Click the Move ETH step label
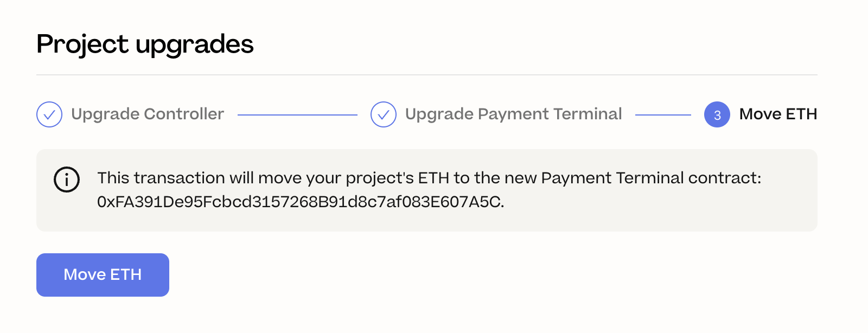 point(778,114)
